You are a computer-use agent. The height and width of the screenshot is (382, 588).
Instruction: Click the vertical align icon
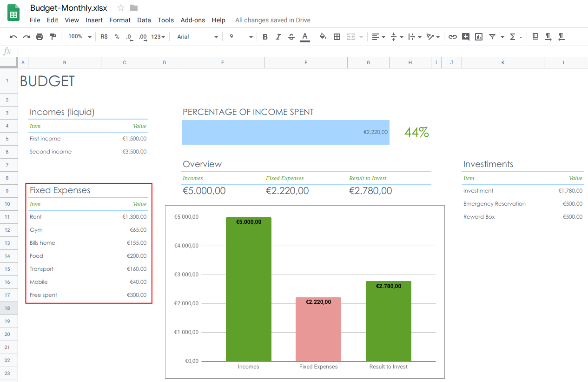[394, 37]
